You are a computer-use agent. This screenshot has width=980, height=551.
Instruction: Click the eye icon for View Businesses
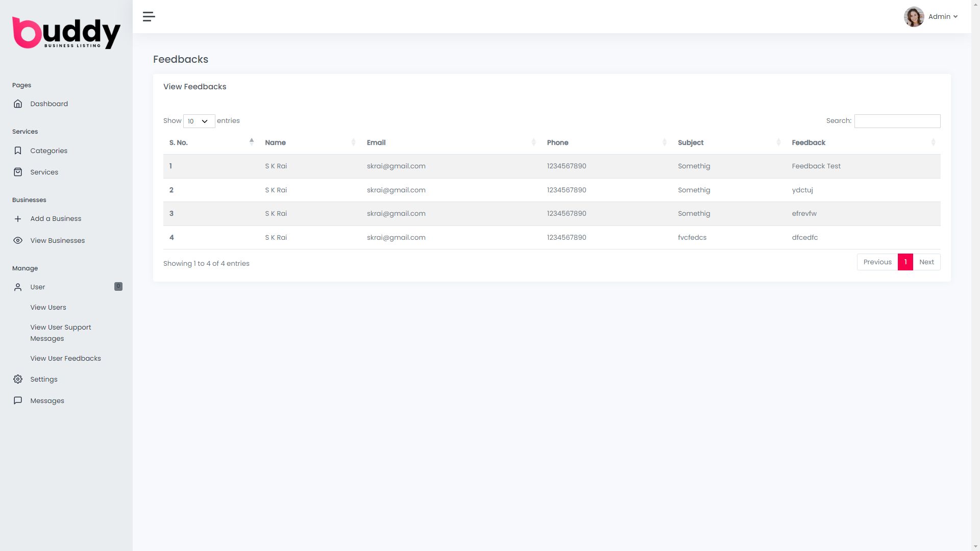18,240
